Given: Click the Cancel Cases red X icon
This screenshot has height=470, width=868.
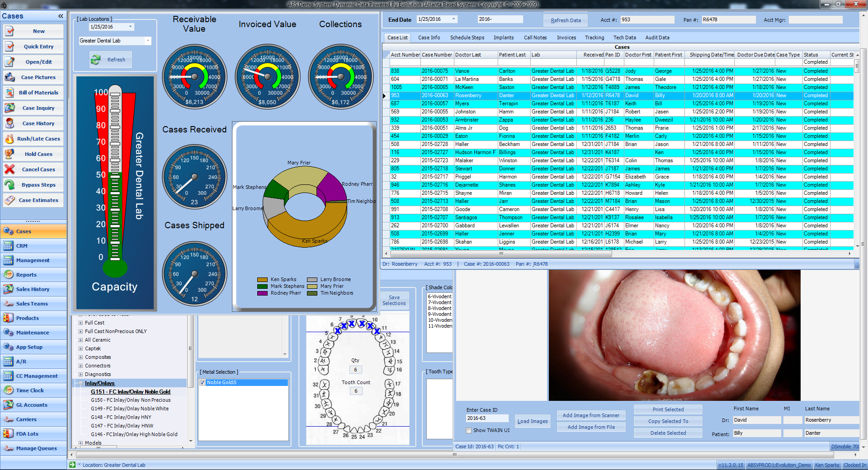Looking at the screenshot, I should pos(10,169).
